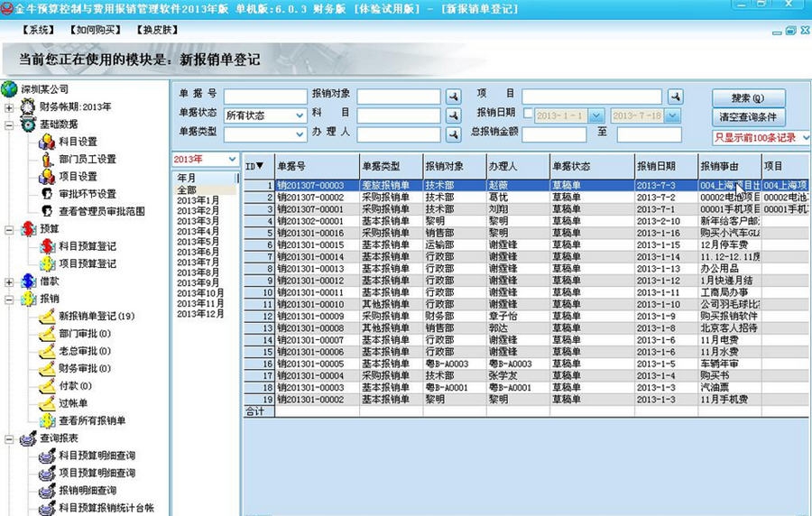Click the 科目设置 icon in sidebar
The image size is (812, 516).
47,142
